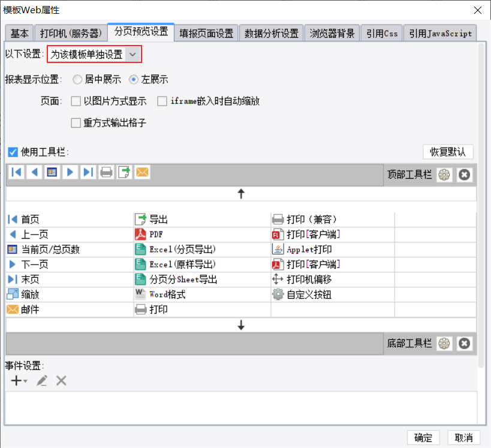
Task: Select 当前页/总页数 item
Action: click(70, 249)
